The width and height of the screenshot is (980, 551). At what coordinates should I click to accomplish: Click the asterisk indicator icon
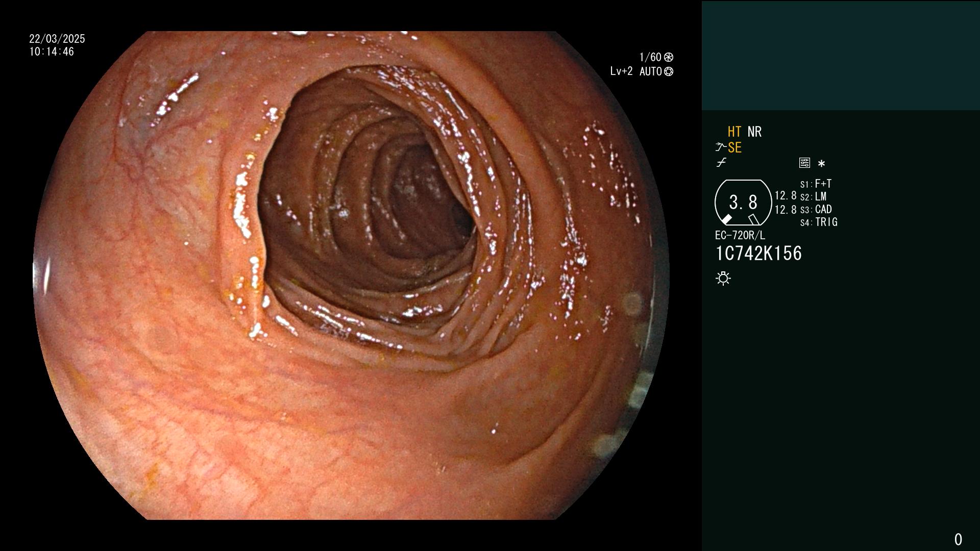pyautogui.click(x=821, y=164)
